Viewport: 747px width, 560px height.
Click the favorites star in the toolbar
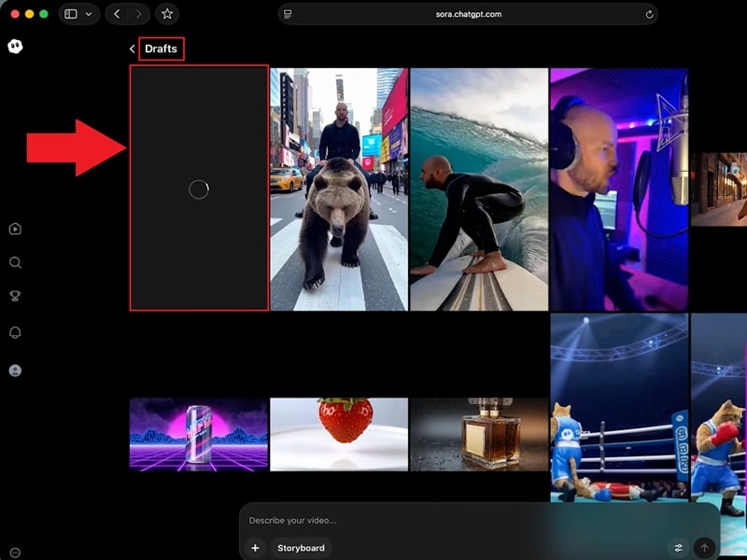pyautogui.click(x=166, y=14)
